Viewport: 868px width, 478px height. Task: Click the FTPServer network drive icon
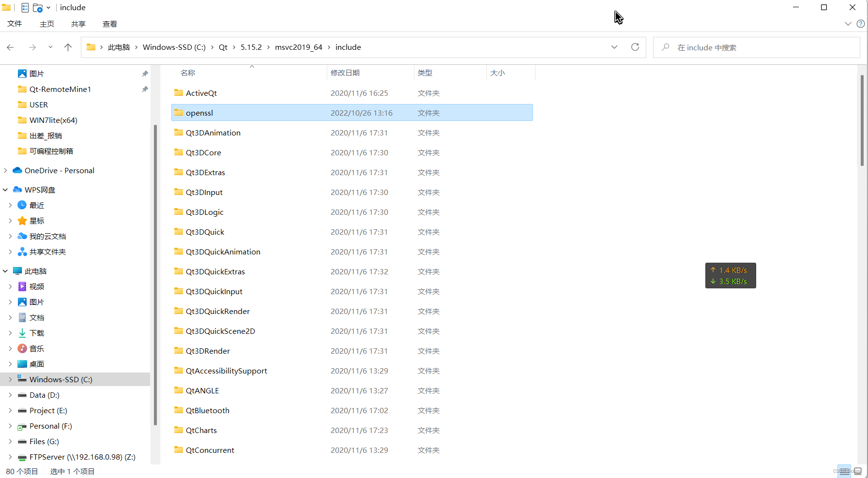22,457
